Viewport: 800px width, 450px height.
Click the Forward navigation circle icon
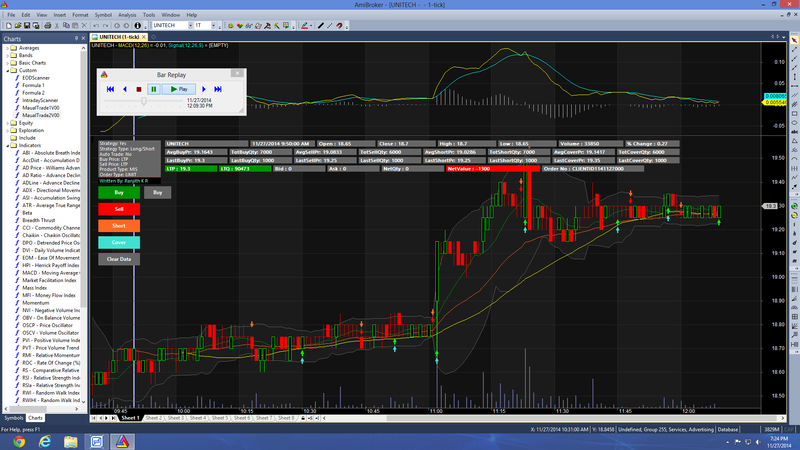click(x=127, y=26)
